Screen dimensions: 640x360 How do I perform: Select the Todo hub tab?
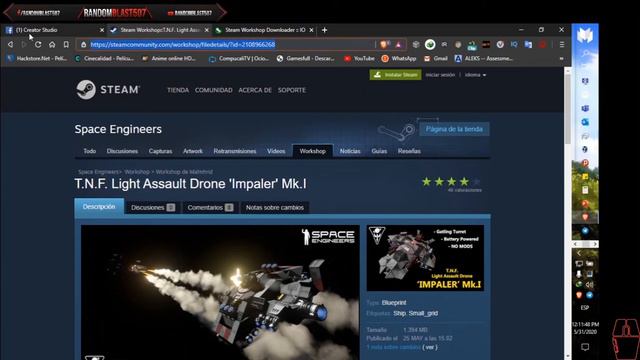point(90,151)
